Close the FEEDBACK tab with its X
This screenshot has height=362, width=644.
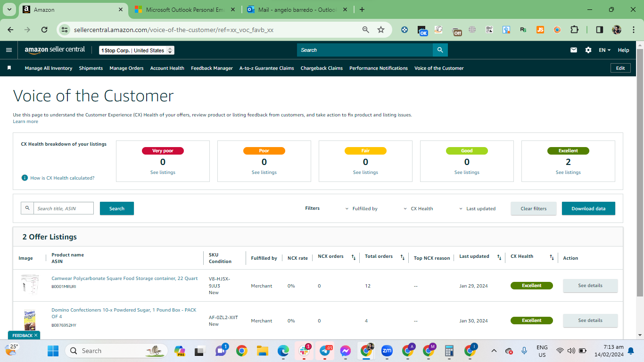coord(36,335)
